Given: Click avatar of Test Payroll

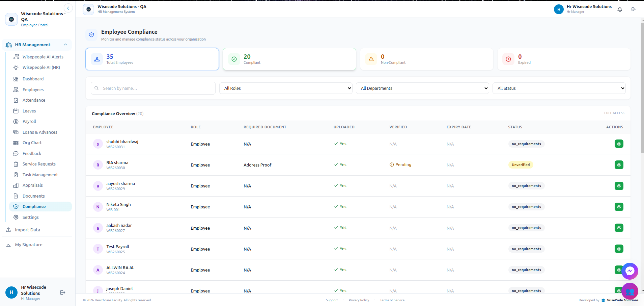Looking at the screenshot, I should (x=98, y=249).
